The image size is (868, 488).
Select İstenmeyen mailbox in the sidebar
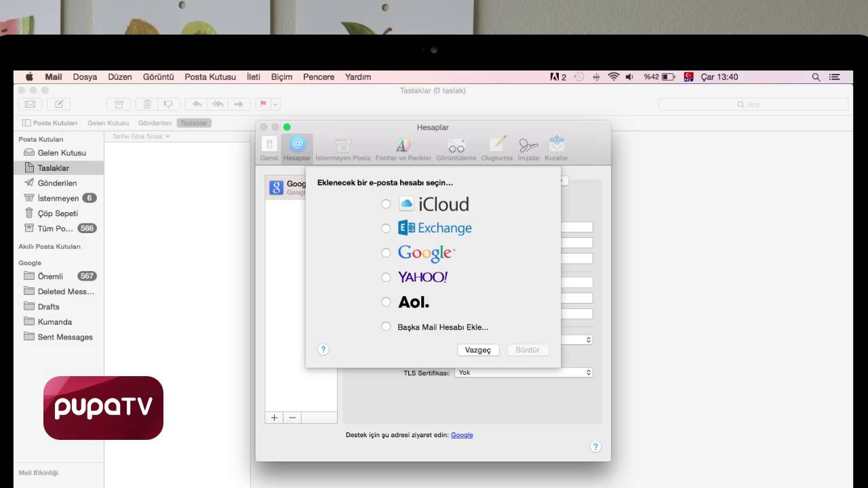[x=59, y=198]
